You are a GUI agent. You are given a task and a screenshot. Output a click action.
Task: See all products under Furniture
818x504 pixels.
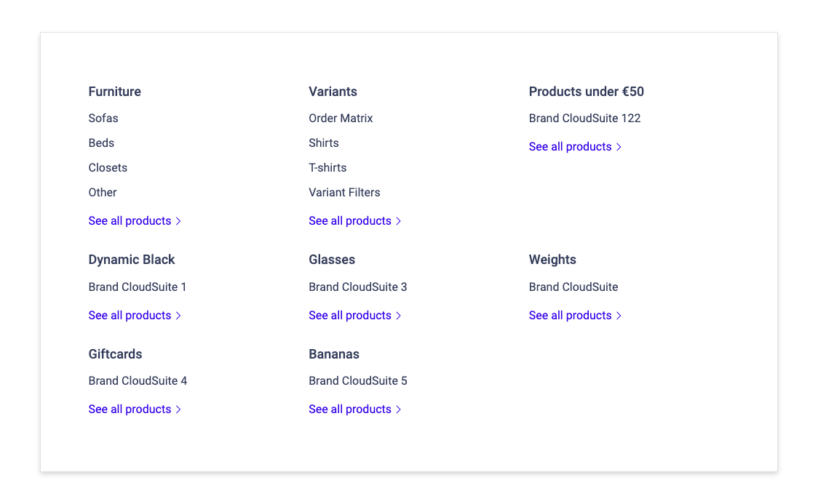[x=130, y=220]
